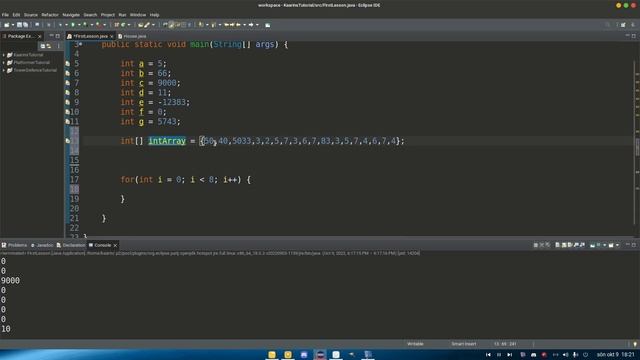
Task: Click the microphone icon in system tray
Action: coord(575,355)
